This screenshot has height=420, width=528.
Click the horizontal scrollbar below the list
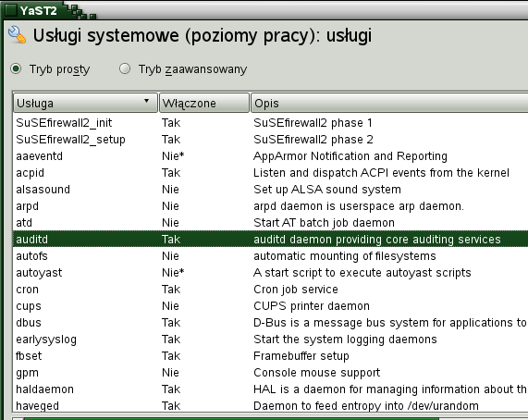(270, 418)
